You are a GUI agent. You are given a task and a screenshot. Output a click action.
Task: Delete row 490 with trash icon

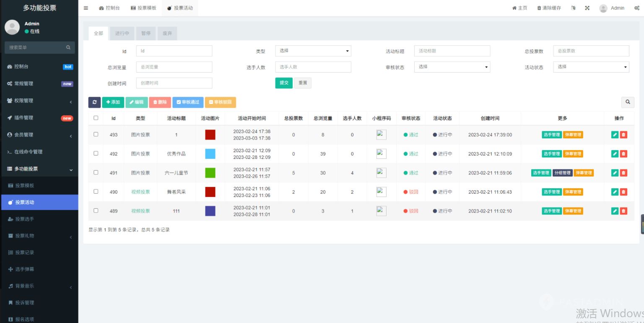point(623,192)
